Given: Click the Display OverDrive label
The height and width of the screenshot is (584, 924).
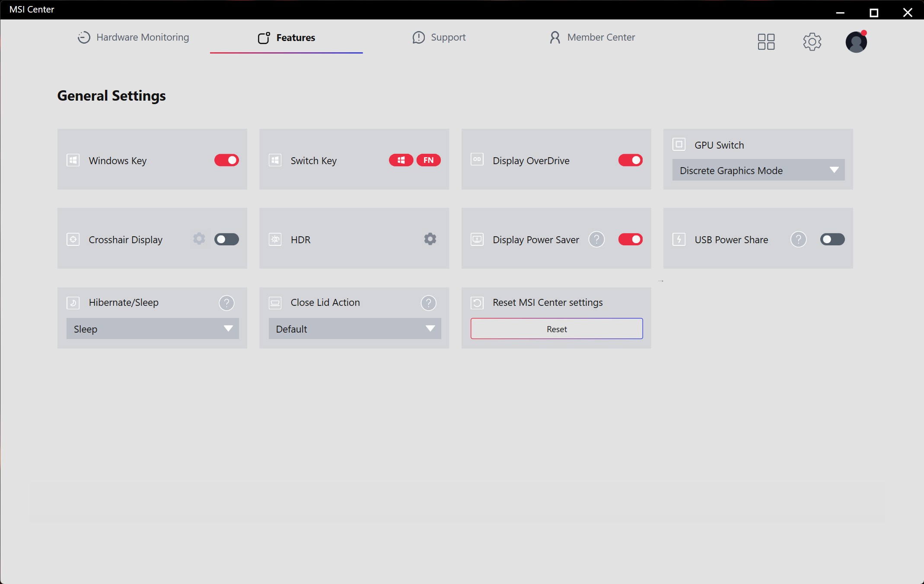Looking at the screenshot, I should (x=531, y=161).
